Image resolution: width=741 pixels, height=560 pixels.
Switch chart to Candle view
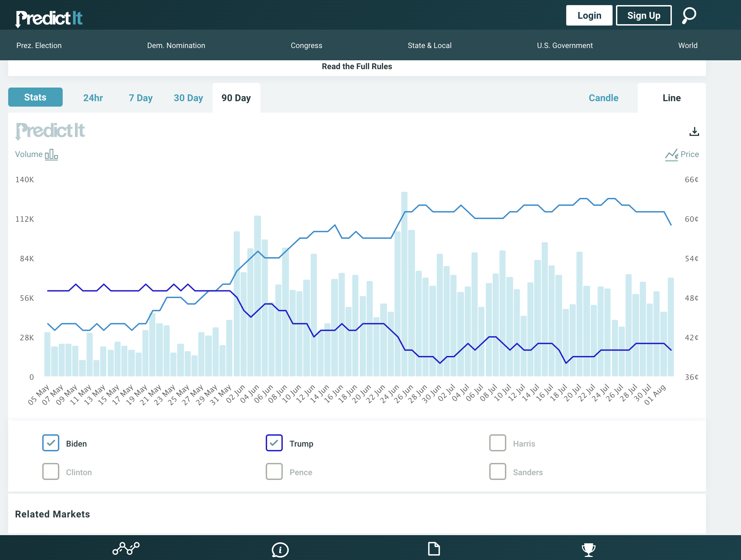(x=603, y=98)
